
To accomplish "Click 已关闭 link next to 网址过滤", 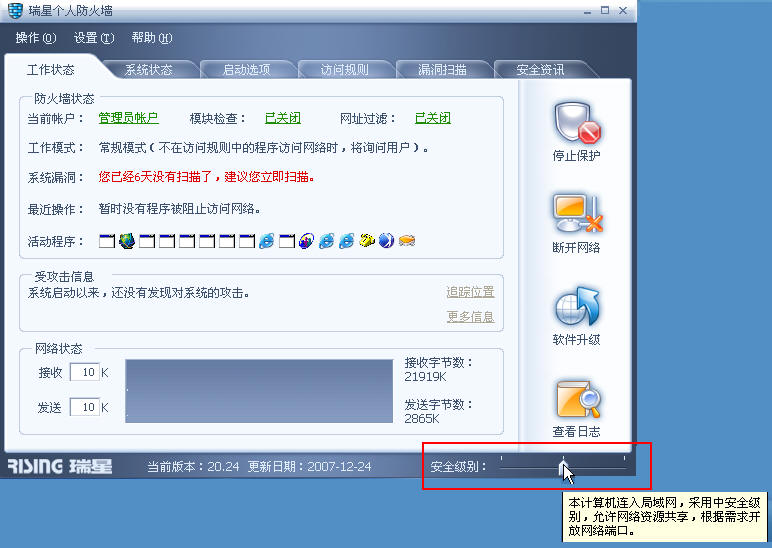I will click(x=433, y=118).
